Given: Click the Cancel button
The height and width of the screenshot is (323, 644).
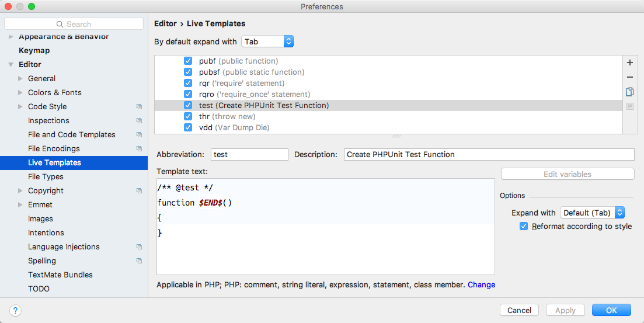Looking at the screenshot, I should pyautogui.click(x=519, y=310).
